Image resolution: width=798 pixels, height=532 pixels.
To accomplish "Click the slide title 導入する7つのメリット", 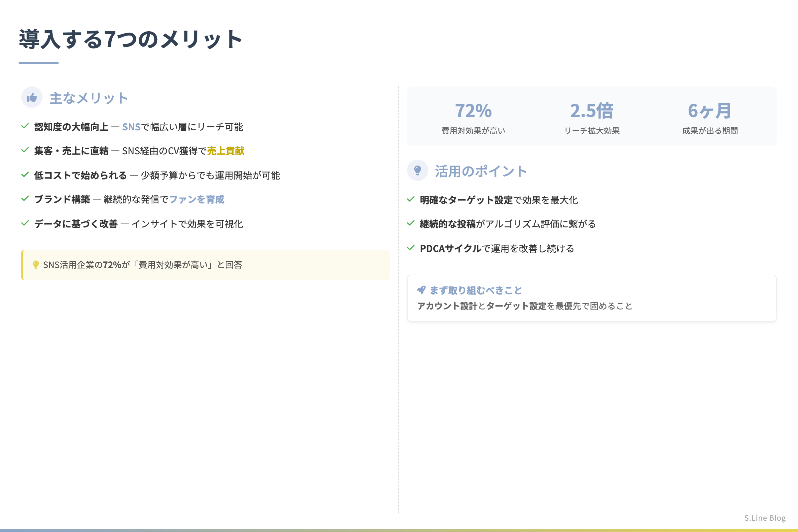I will click(x=131, y=39).
